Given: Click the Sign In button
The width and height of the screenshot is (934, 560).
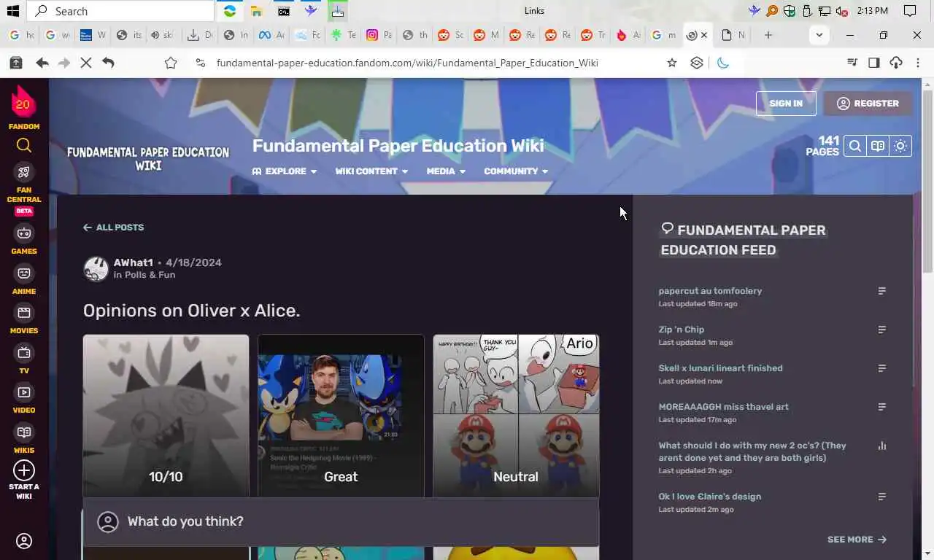Looking at the screenshot, I should (786, 104).
